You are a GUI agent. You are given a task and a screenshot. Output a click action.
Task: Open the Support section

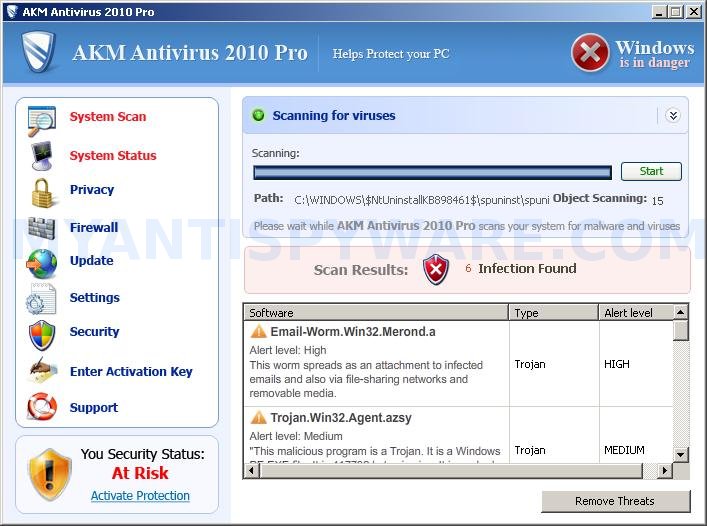94,407
